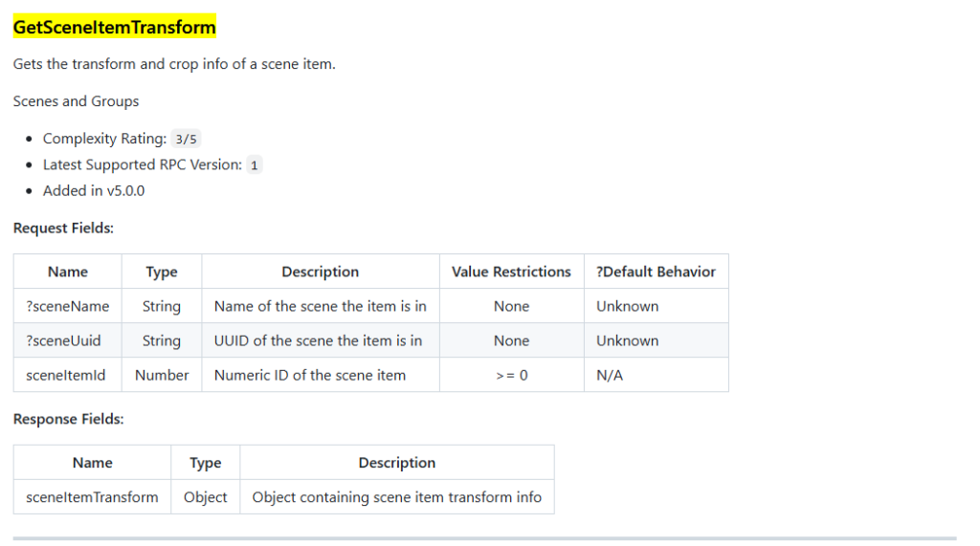Click the "UUID of the scene the item is in" cell
980x546 pixels.
tap(318, 340)
